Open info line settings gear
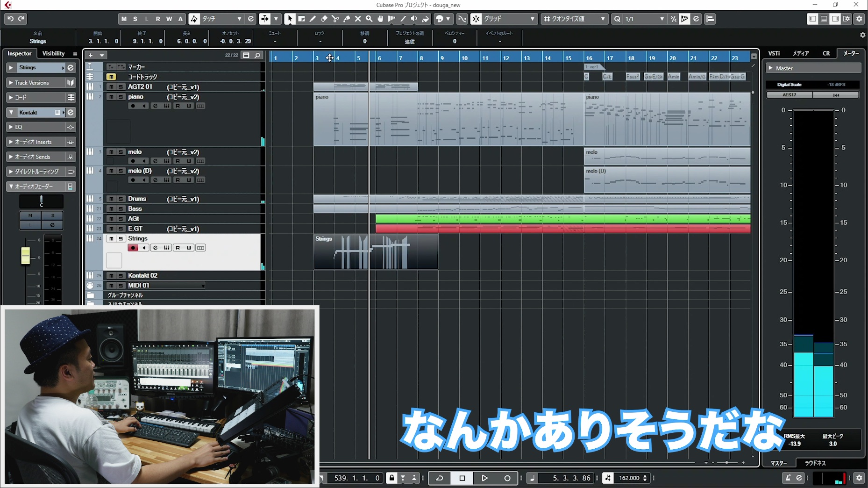868x488 pixels. pos(862,35)
